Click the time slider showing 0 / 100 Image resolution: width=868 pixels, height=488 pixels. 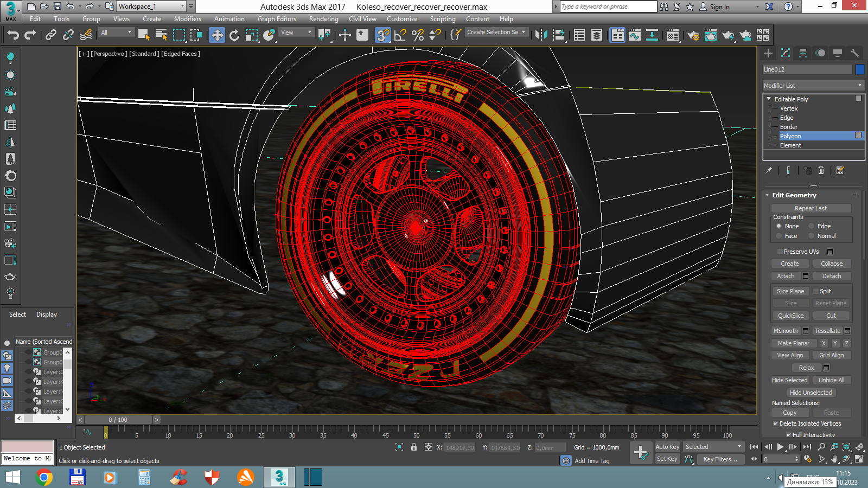(118, 420)
